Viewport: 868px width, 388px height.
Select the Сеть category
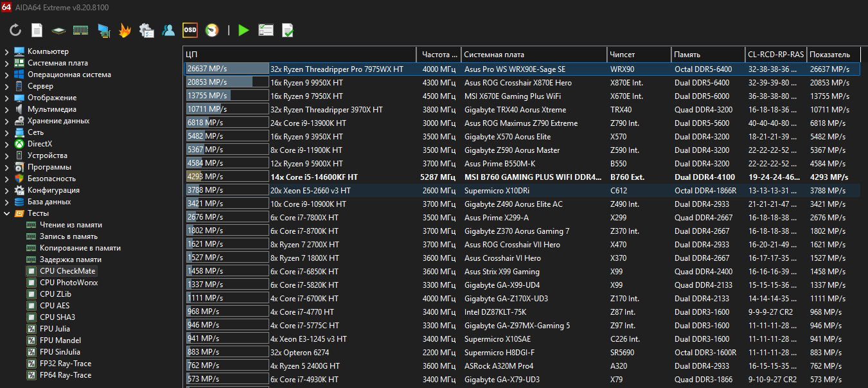point(35,132)
